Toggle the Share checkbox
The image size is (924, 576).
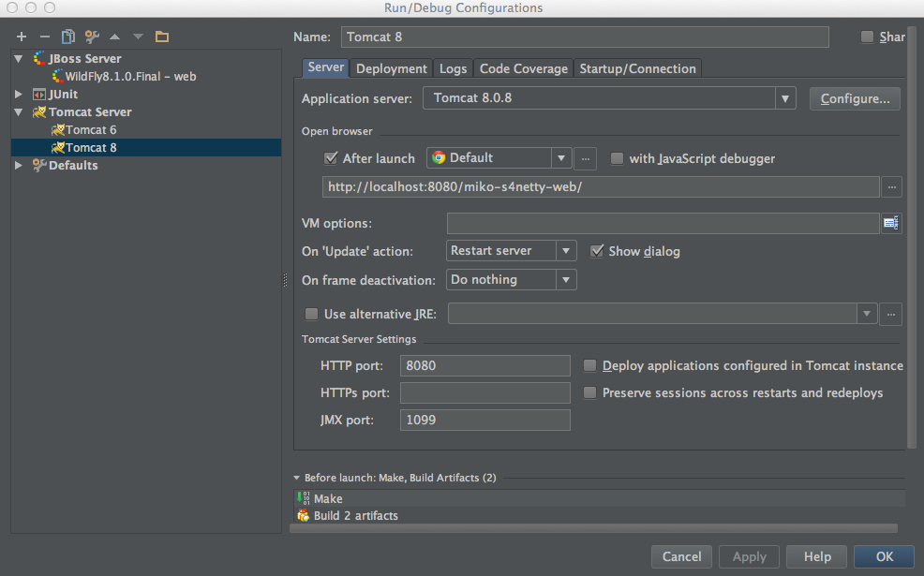(867, 37)
